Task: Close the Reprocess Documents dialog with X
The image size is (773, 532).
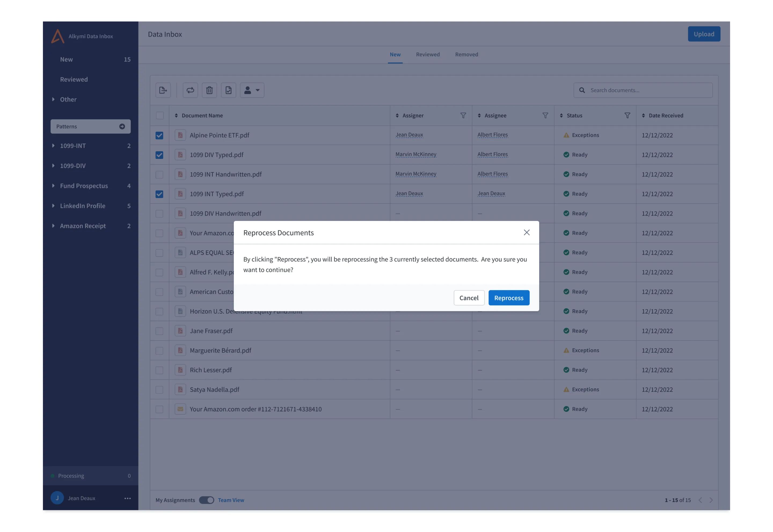Action: (x=526, y=232)
